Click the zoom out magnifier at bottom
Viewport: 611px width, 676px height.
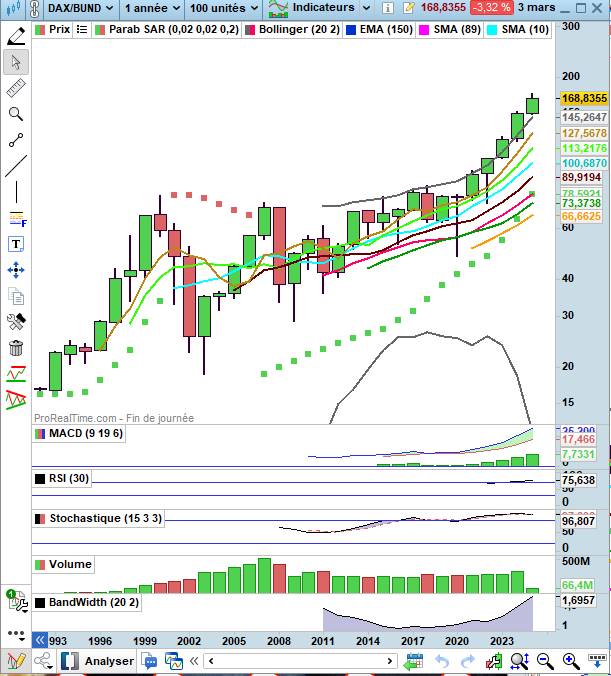point(545,661)
